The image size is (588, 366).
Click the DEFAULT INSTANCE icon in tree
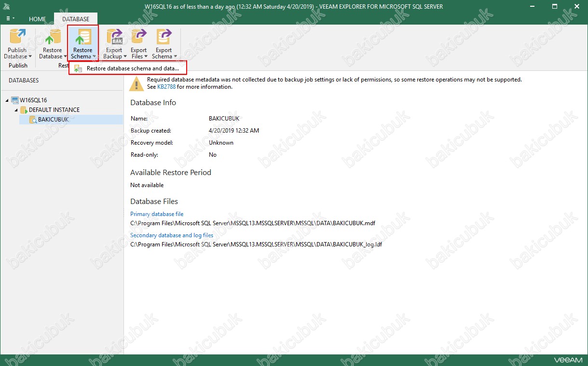24,110
